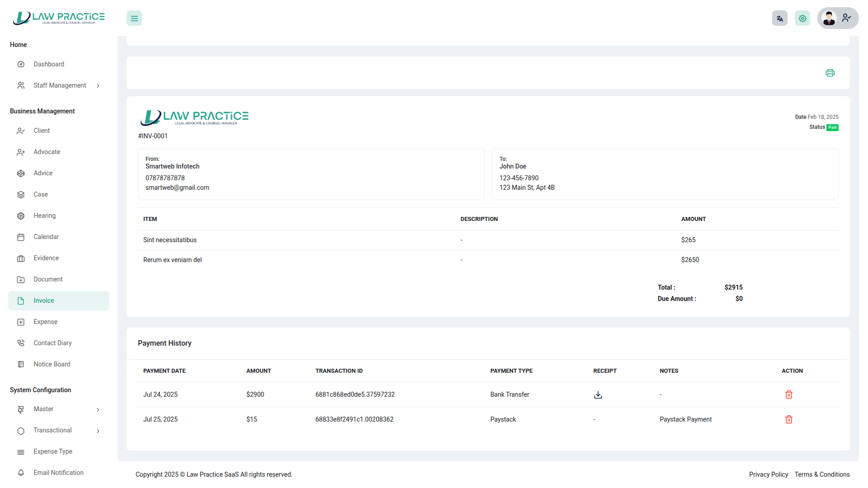Viewport: 868px width, 488px height.
Task: Click the Law Practice logo in sidebar
Action: coord(59,18)
